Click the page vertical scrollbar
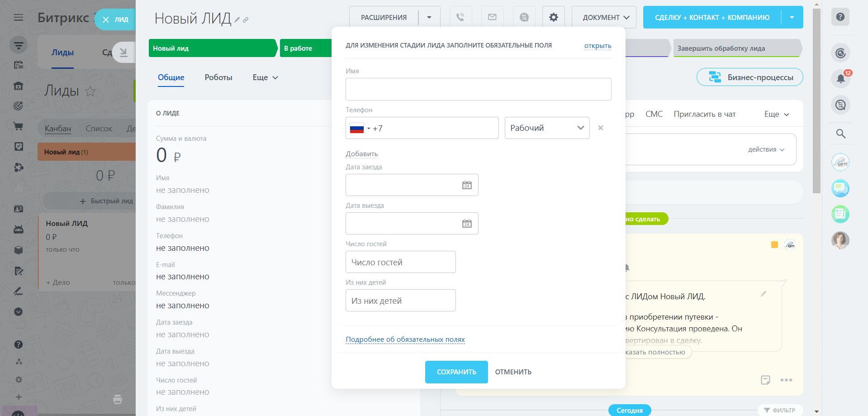Screen dimensions: 868x416 point(816,101)
